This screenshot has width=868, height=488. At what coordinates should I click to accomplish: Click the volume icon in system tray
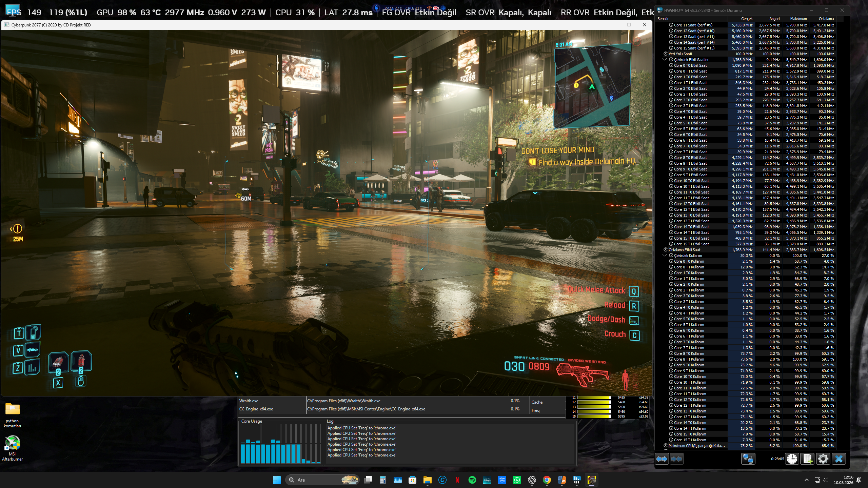coord(825,480)
